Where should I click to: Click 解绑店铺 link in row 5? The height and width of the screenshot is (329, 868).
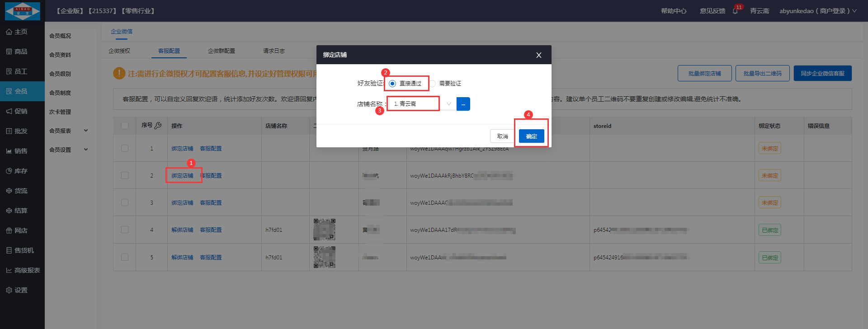pos(182,257)
